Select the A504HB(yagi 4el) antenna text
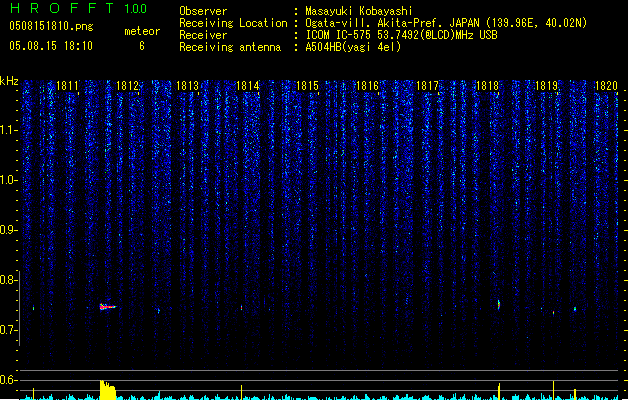This screenshot has width=629, height=400. 353,47
